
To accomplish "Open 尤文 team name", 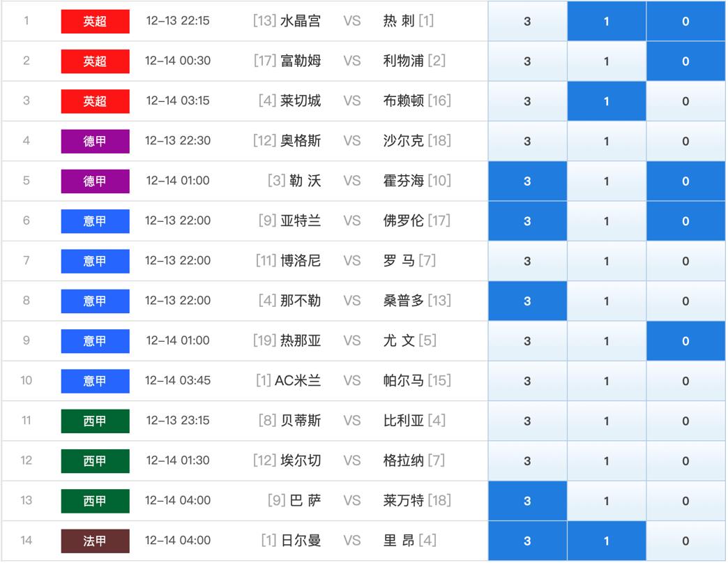I will [399, 340].
